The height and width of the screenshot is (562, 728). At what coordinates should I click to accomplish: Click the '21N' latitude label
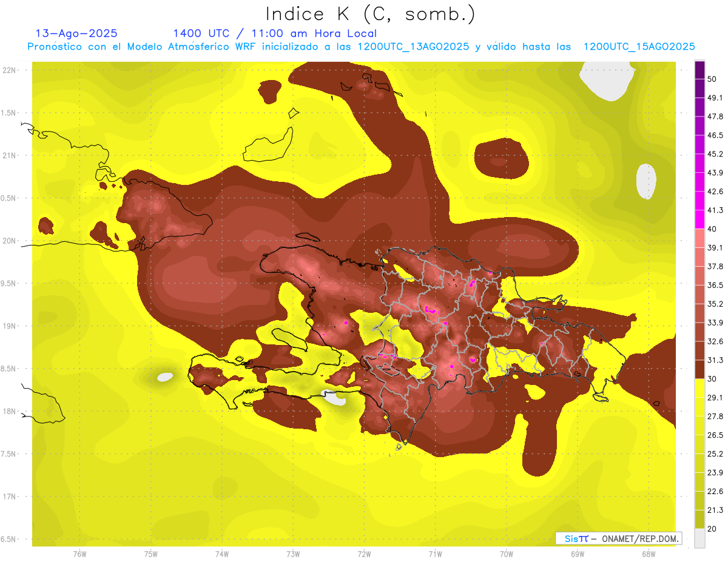pos(8,155)
